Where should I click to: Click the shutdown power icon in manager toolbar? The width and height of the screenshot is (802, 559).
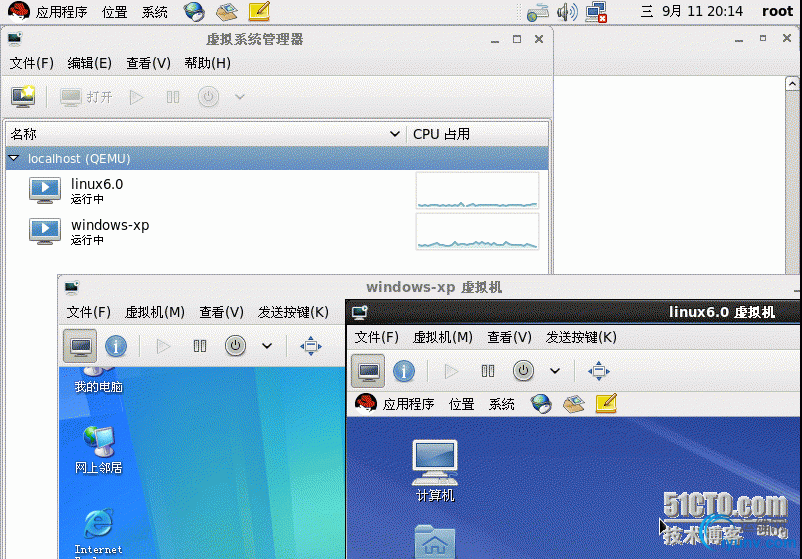coord(208,97)
